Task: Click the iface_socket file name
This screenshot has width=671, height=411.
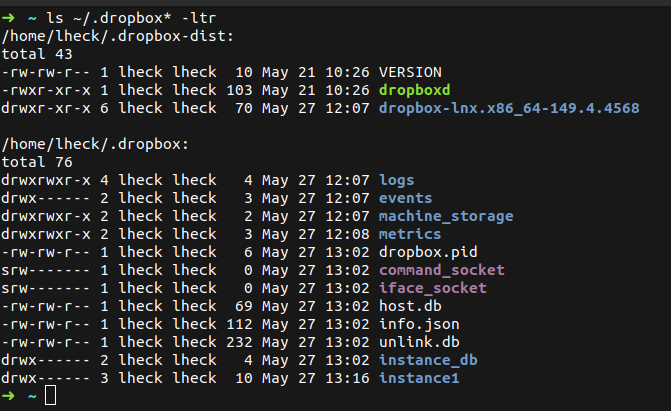Action: pos(432,288)
